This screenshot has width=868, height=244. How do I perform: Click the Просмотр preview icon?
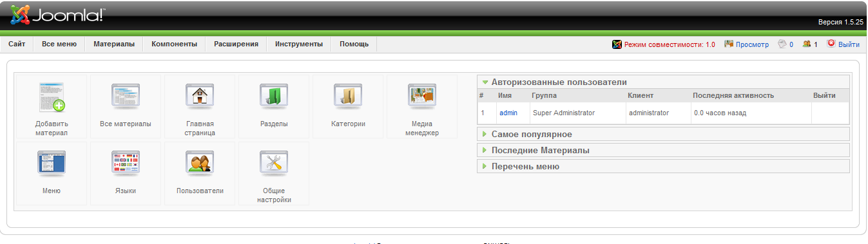coord(729,44)
